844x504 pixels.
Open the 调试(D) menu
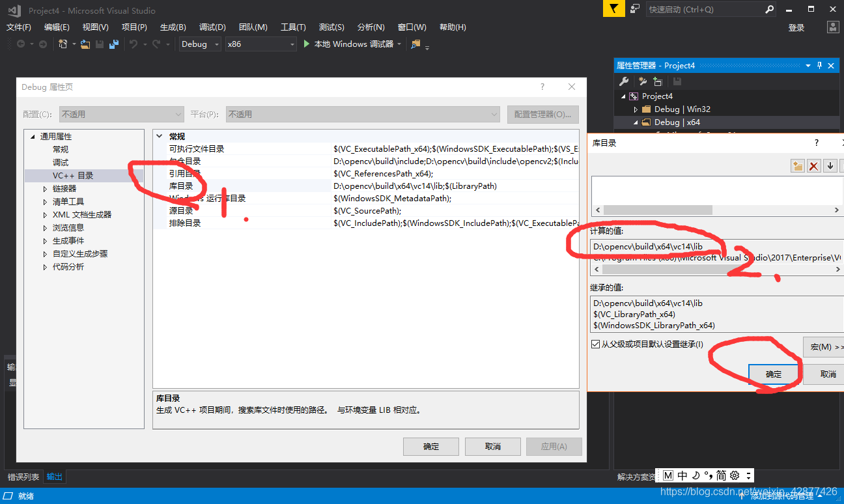point(212,27)
